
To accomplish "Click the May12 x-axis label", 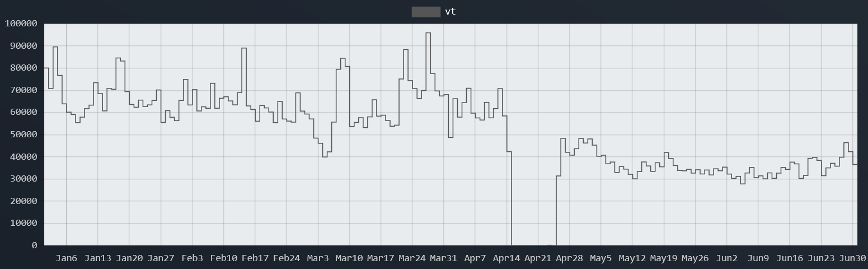I will 632,258.
